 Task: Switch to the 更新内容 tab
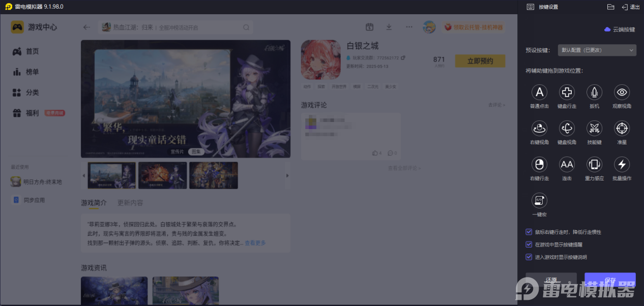click(130, 203)
